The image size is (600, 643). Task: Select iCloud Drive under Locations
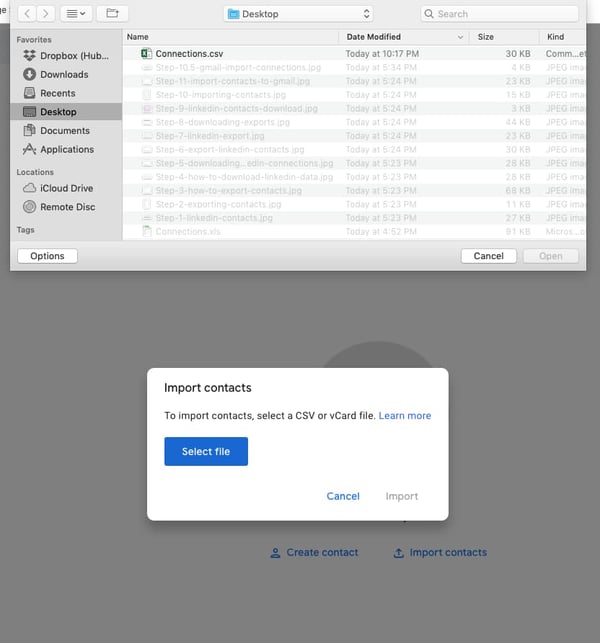click(66, 188)
